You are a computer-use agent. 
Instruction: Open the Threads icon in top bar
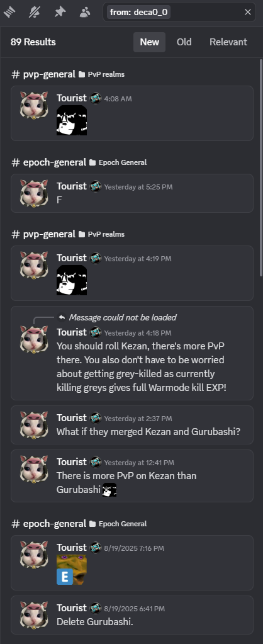[x=9, y=12]
